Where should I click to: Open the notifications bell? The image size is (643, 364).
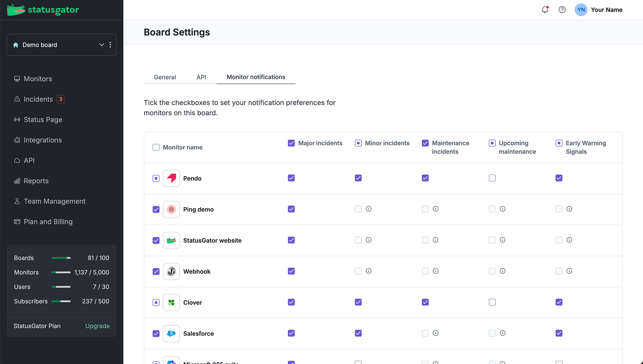[545, 10]
